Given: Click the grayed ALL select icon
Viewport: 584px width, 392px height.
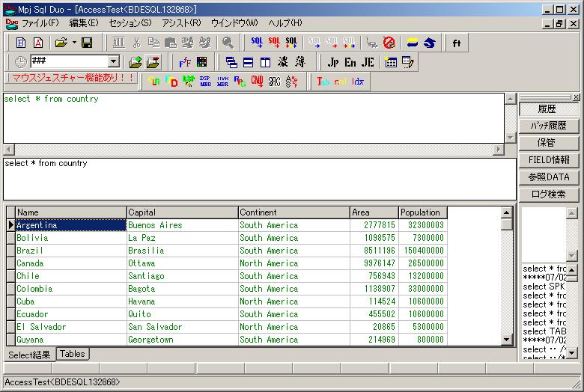Looking at the screenshot, I should pyautogui.click(x=119, y=43).
